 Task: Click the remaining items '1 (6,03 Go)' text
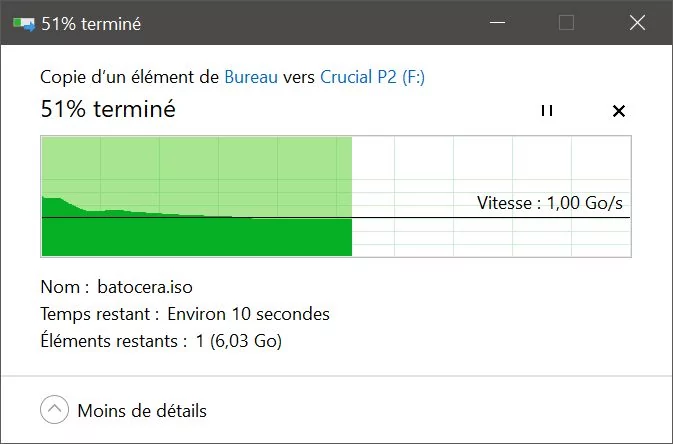(x=239, y=341)
